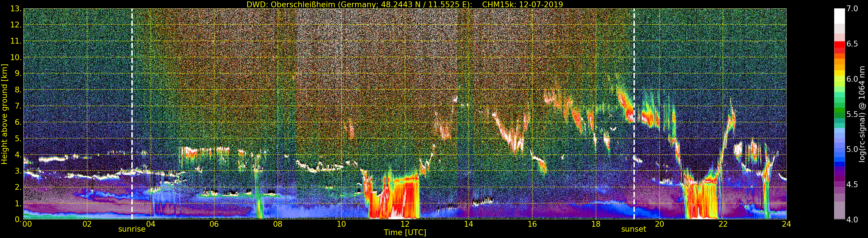868x238 pixels.
Task: Click the colorbar tick label 4.5
Action: pyautogui.click(x=852, y=185)
